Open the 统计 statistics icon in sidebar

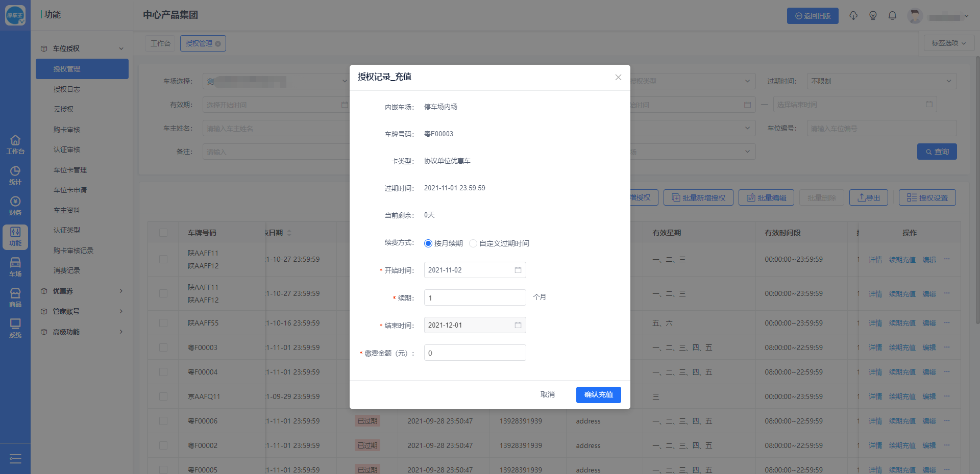(15, 175)
